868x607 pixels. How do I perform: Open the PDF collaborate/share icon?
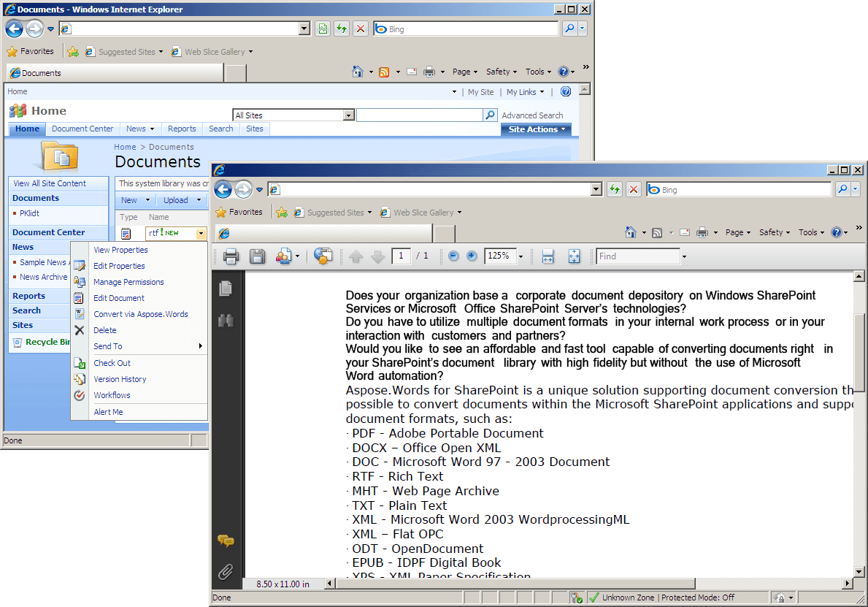(283, 256)
